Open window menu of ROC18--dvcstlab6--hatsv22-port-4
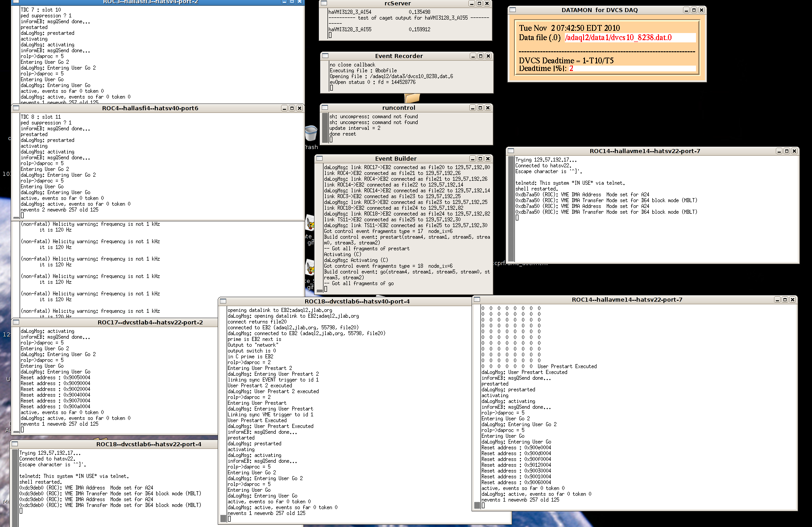Viewport: 812px width, 527px height. [15, 444]
